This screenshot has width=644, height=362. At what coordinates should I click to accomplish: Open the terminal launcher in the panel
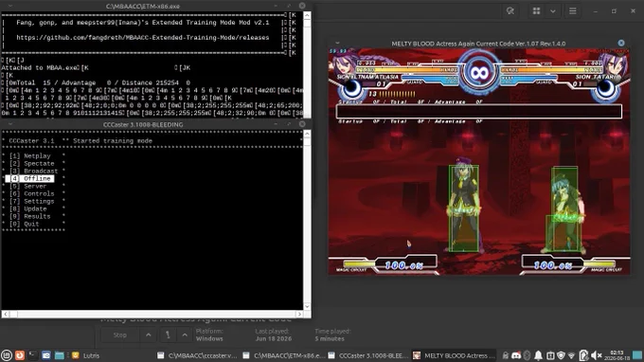coord(33,355)
